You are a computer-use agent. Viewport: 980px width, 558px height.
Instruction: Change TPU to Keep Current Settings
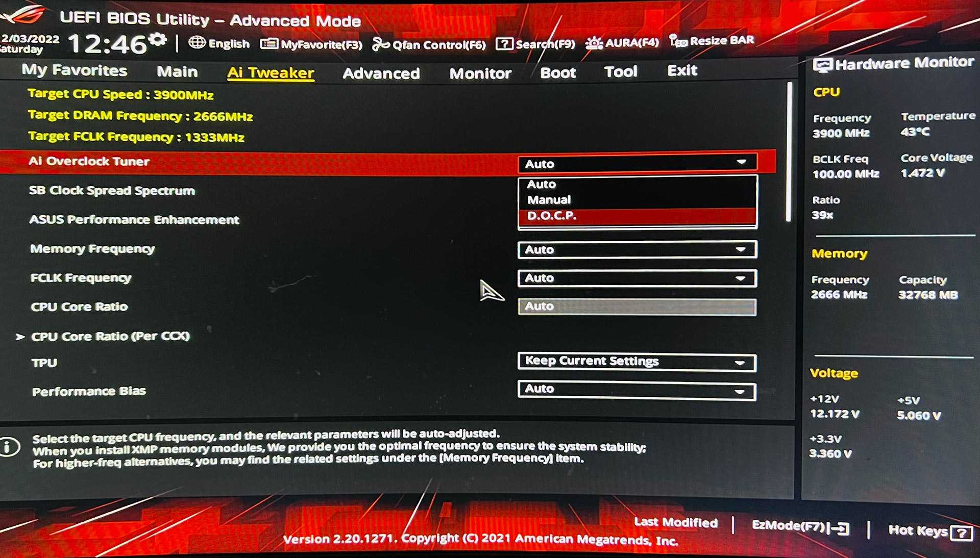point(636,361)
